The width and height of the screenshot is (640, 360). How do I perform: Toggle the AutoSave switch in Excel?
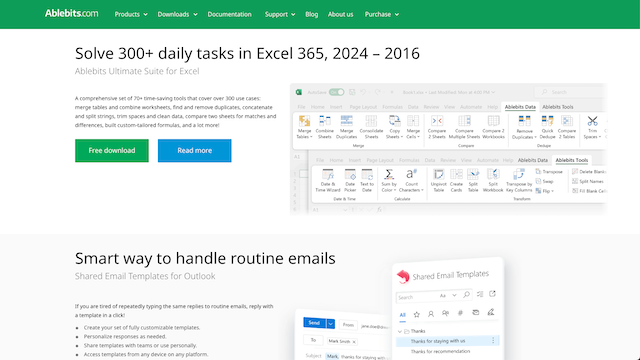(x=337, y=92)
